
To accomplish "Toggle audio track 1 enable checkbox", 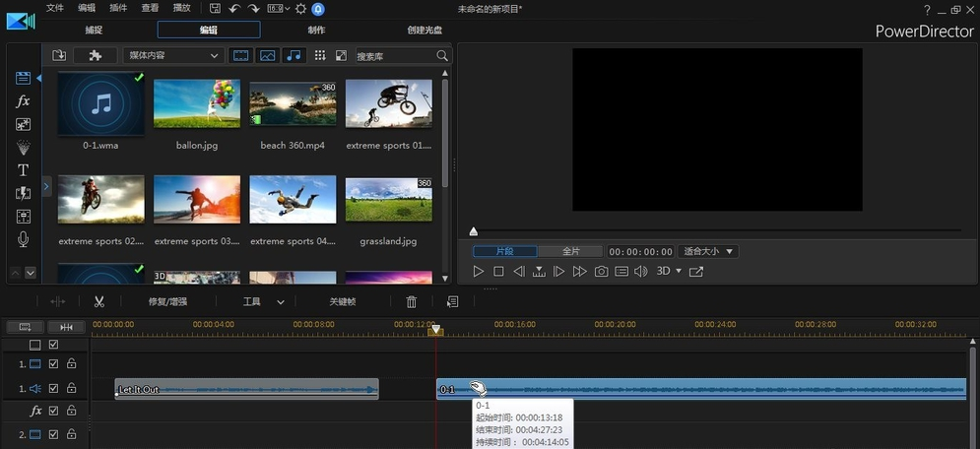I will click(x=54, y=389).
